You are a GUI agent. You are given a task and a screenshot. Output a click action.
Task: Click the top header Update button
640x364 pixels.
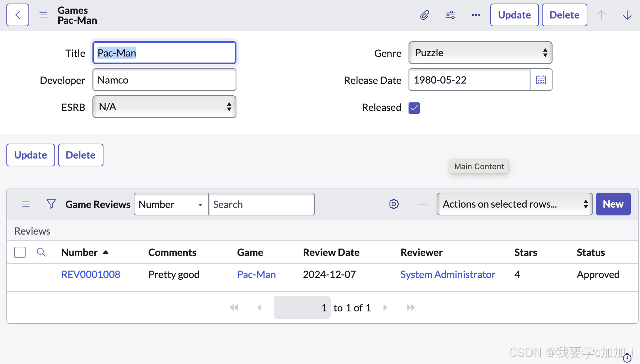pyautogui.click(x=514, y=15)
